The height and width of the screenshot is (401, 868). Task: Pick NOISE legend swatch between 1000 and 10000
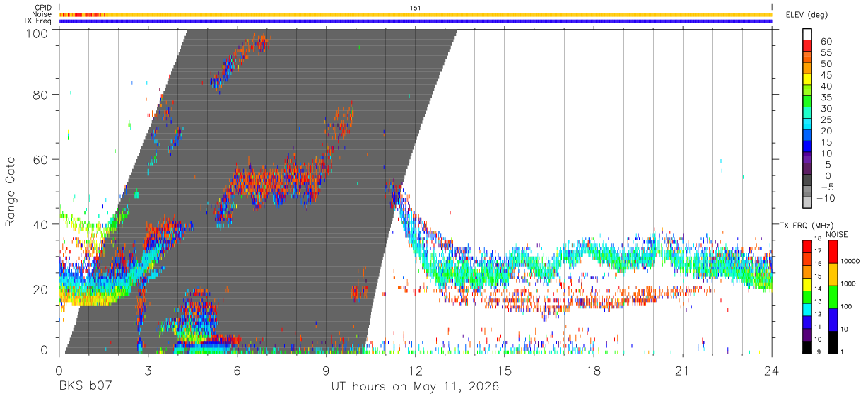click(x=831, y=274)
